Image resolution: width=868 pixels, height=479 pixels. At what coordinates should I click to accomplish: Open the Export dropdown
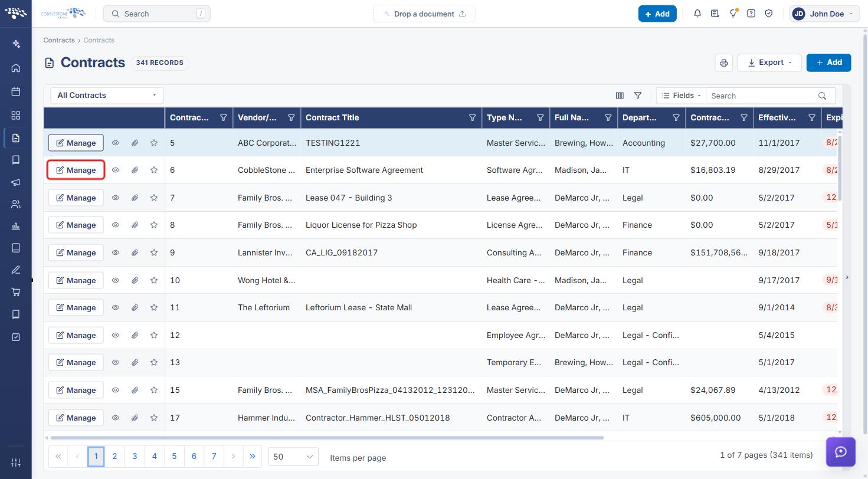[770, 63]
